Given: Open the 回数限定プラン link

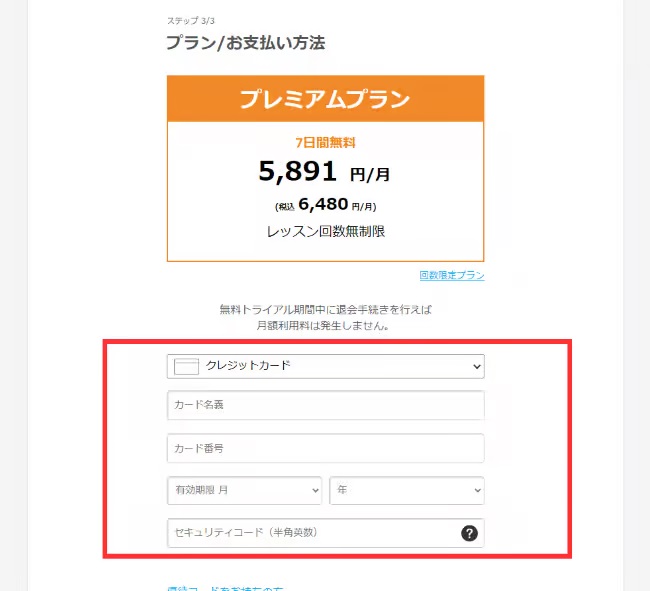Looking at the screenshot, I should [x=451, y=275].
